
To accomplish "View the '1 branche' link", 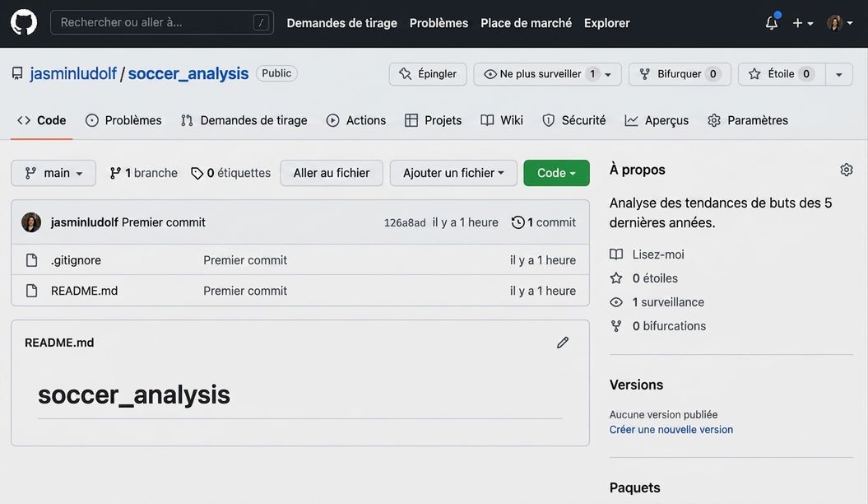I will [x=144, y=173].
